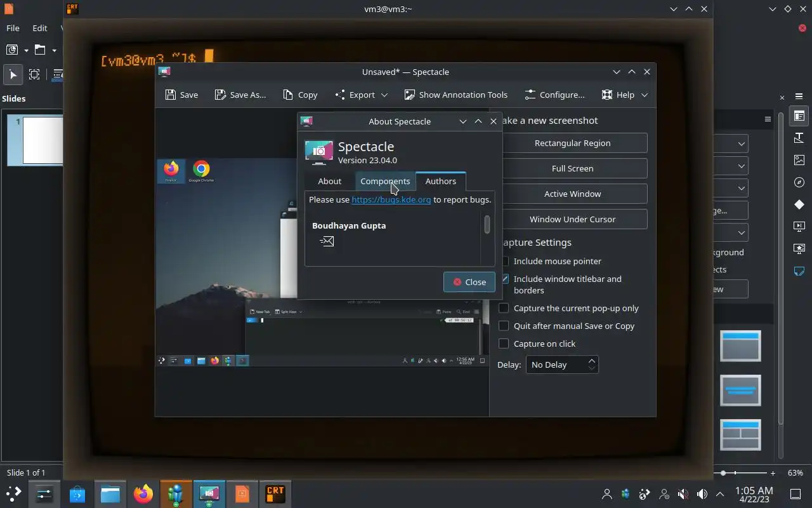Click the Rectangular Region button
The height and width of the screenshot is (508, 812).
572,143
